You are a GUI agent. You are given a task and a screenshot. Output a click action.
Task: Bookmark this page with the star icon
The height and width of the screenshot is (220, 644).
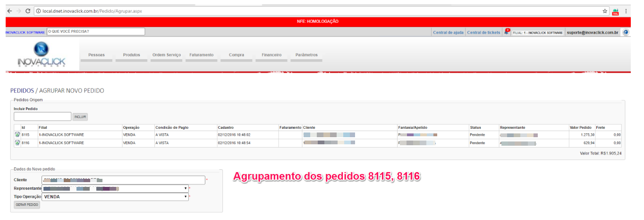pyautogui.click(x=605, y=11)
